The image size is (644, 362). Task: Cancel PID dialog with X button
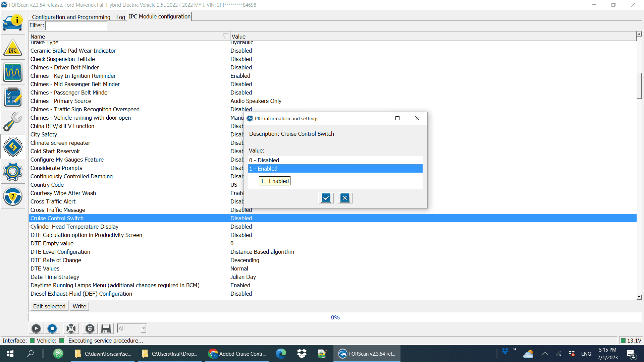[x=345, y=198]
